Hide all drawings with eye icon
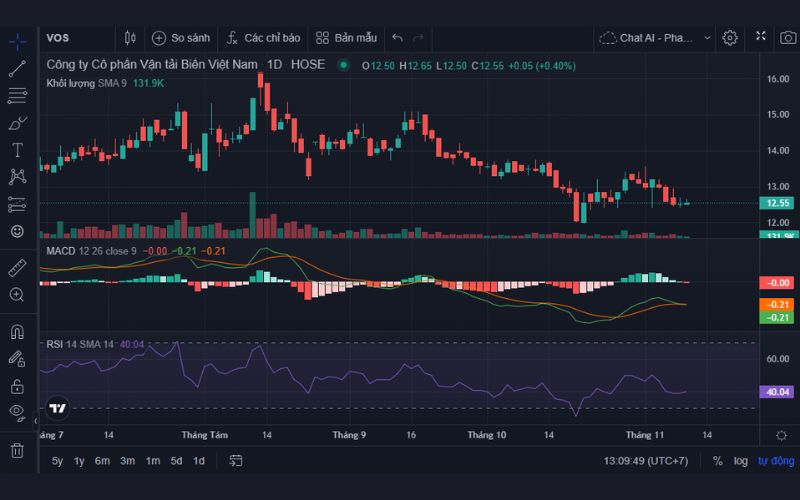 [17, 412]
